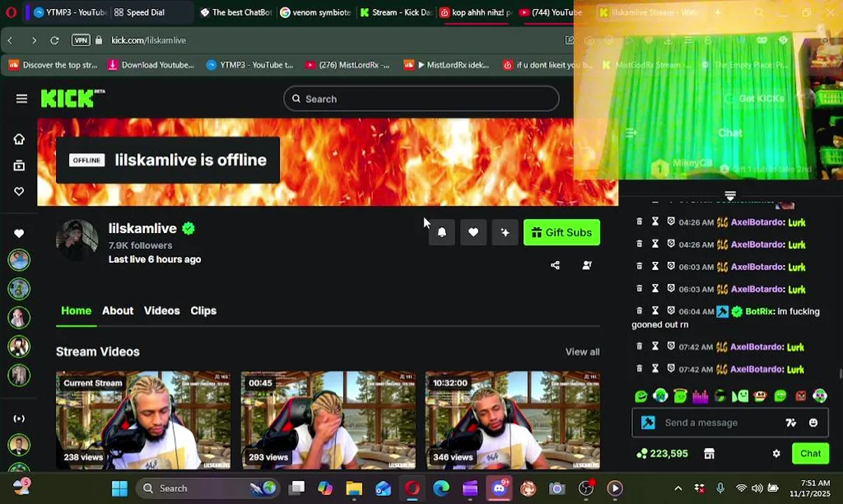Screen dimensions: 843x504
Task: Go to Kick Home in sidebar
Action: pyautogui.click(x=19, y=139)
